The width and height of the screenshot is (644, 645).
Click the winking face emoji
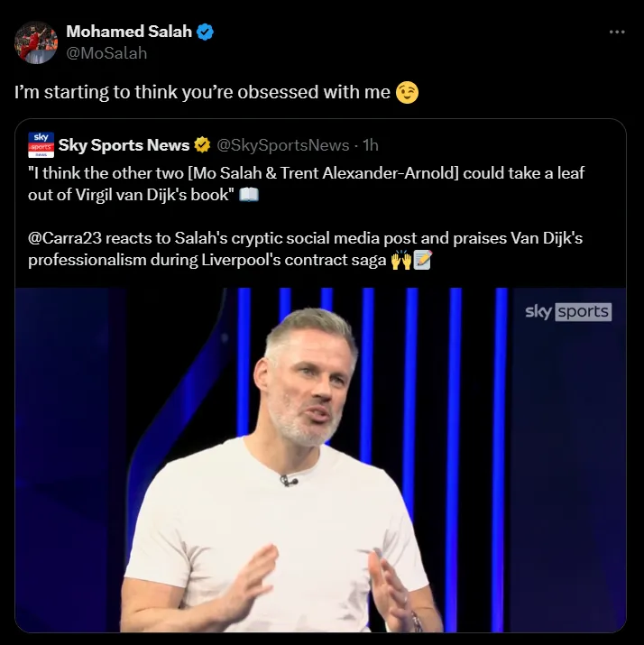point(408,92)
